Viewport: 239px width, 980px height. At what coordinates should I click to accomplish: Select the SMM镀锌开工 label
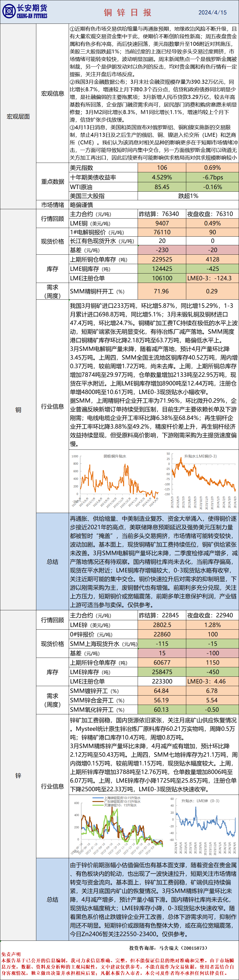tap(94, 691)
